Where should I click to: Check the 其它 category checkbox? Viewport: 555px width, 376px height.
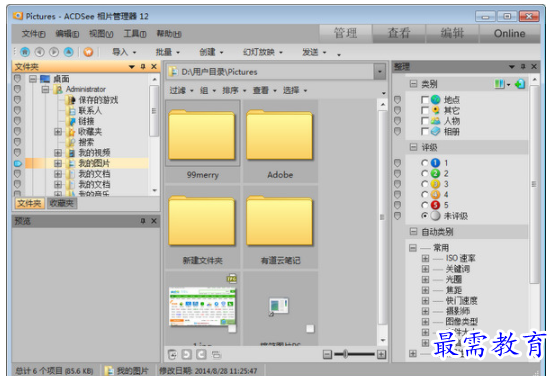pos(425,110)
